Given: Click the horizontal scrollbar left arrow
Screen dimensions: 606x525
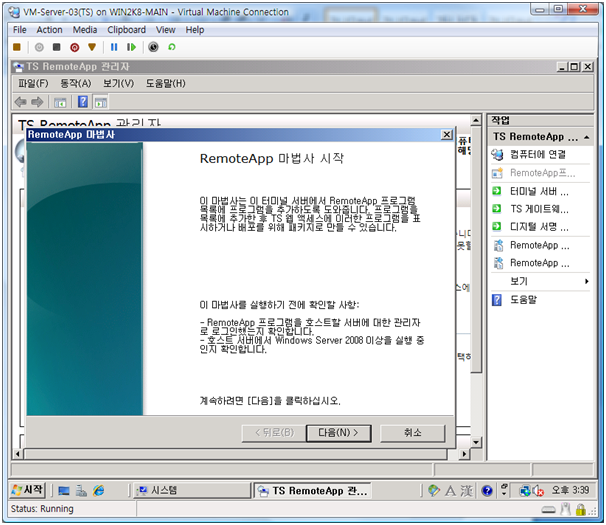Looking at the screenshot, I should tap(18, 453).
